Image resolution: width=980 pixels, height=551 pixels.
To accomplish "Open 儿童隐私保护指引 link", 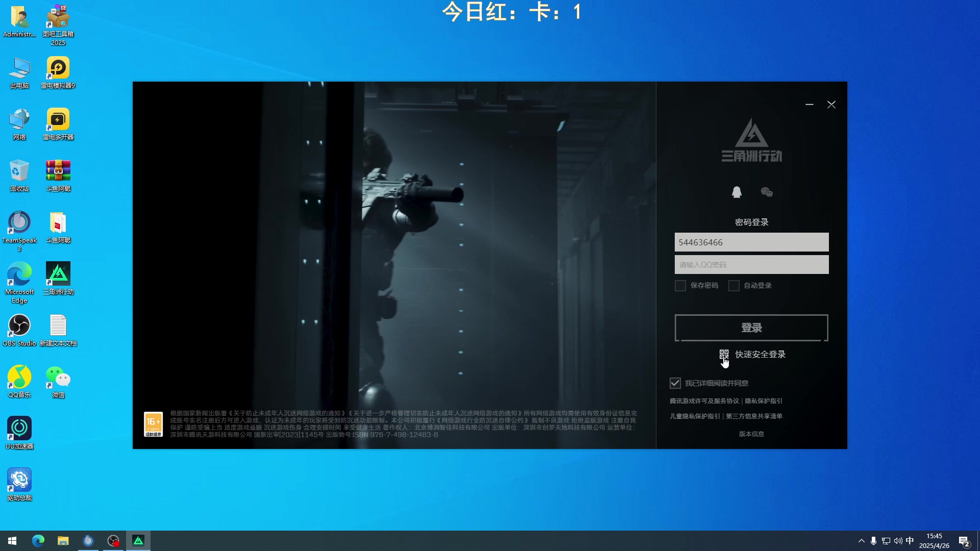I will [695, 416].
